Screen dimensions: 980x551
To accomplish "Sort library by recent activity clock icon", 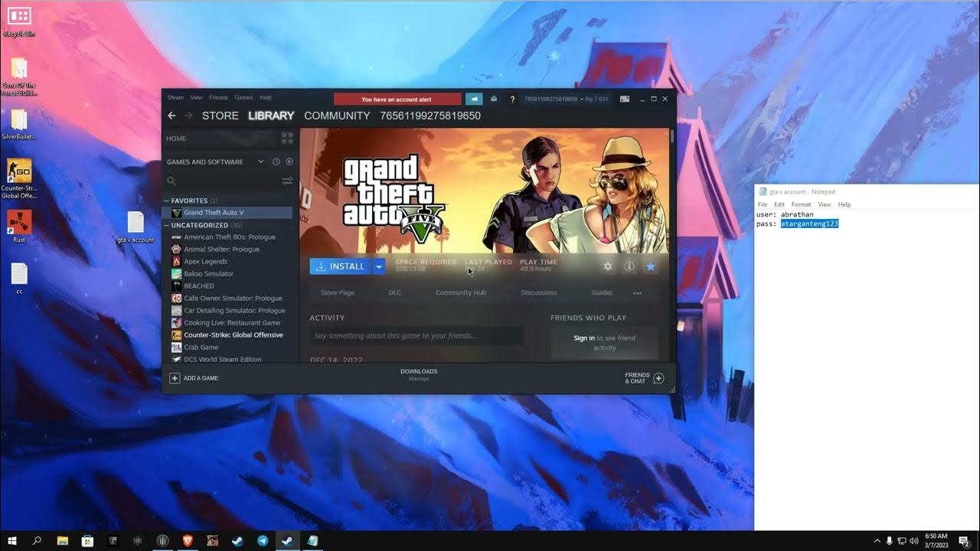I will (x=276, y=161).
